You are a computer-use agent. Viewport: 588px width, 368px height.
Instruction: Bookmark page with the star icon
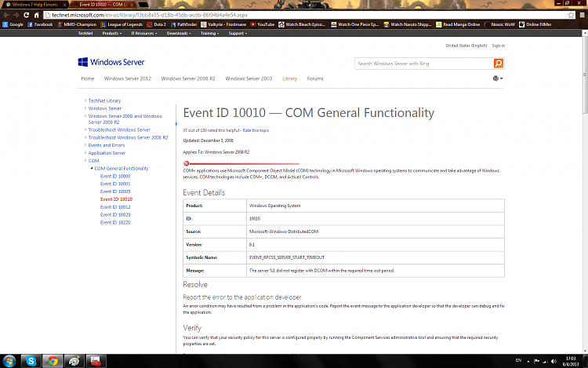pos(571,15)
